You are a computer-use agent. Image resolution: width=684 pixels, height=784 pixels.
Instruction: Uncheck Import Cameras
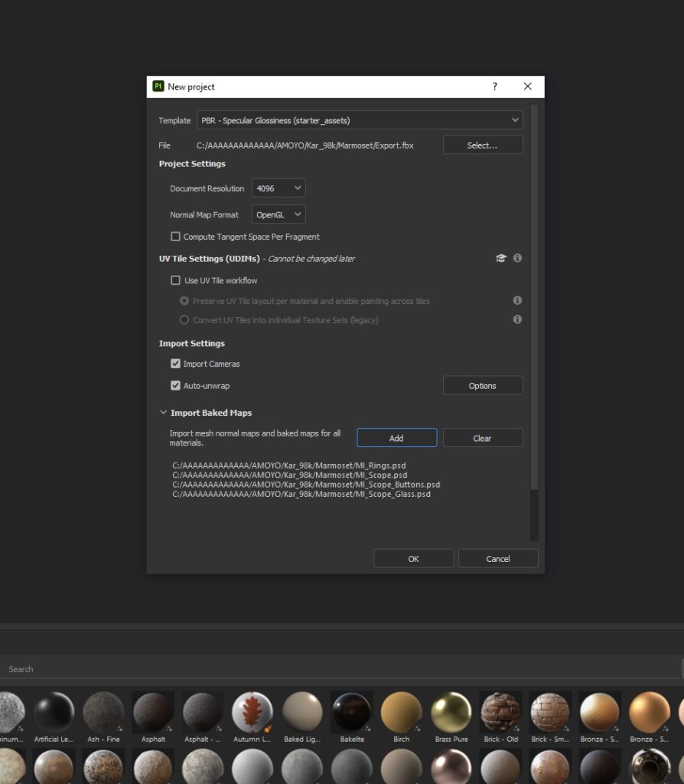(175, 364)
